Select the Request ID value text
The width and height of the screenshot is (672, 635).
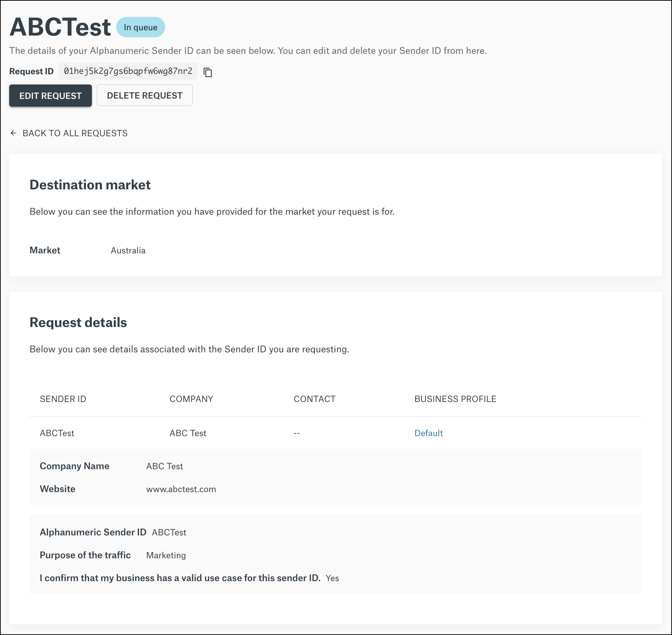point(128,71)
